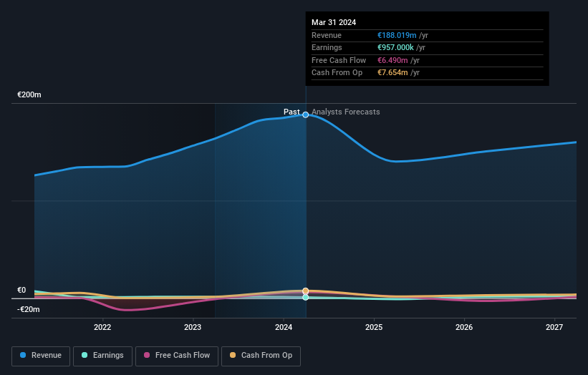Viewport: 588px width, 375px height.
Task: Click the 2023 x-axis label
Action: click(x=193, y=327)
